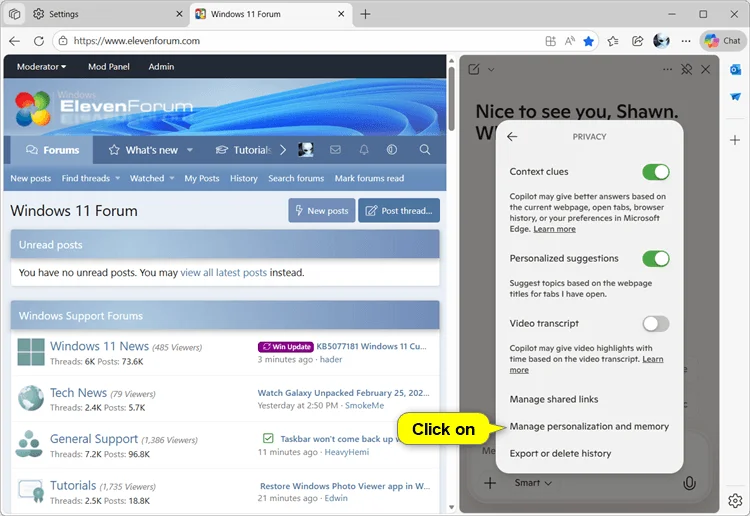Click the Telegram-style sidebar icon

[x=735, y=97]
